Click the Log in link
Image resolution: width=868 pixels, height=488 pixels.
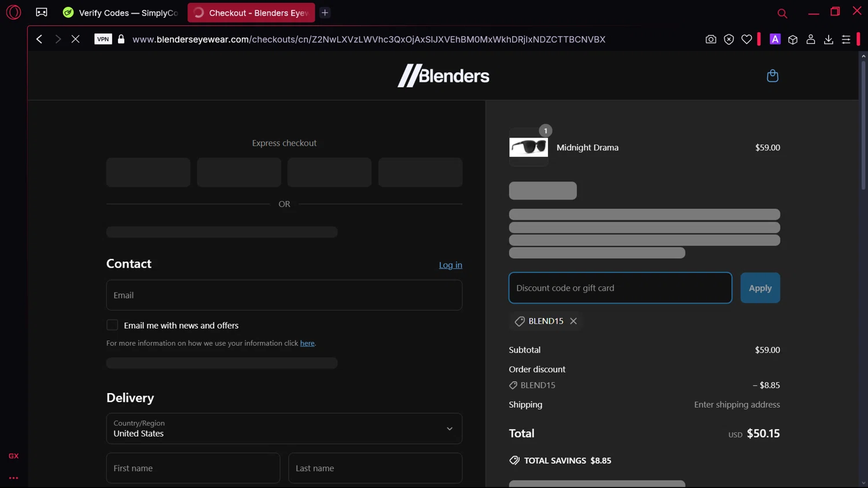click(450, 265)
